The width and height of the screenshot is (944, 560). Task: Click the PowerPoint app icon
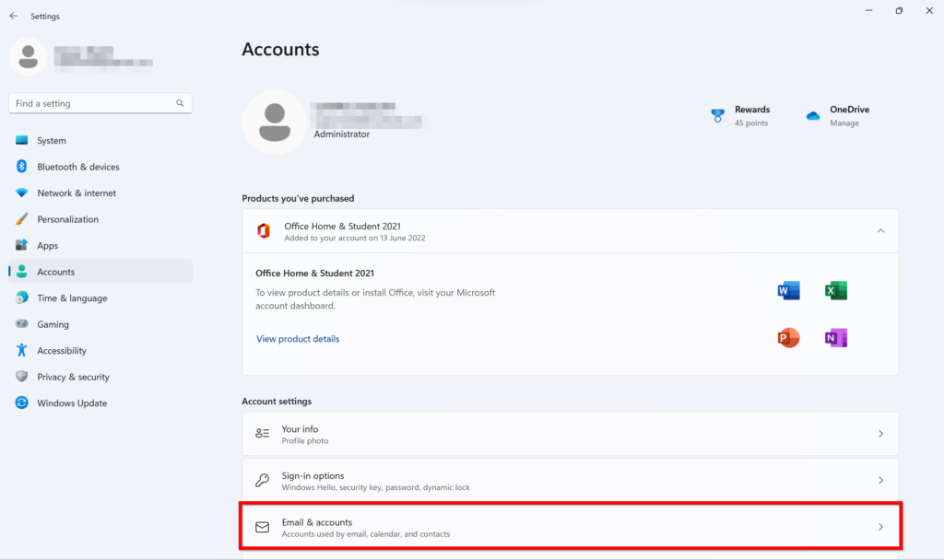788,338
